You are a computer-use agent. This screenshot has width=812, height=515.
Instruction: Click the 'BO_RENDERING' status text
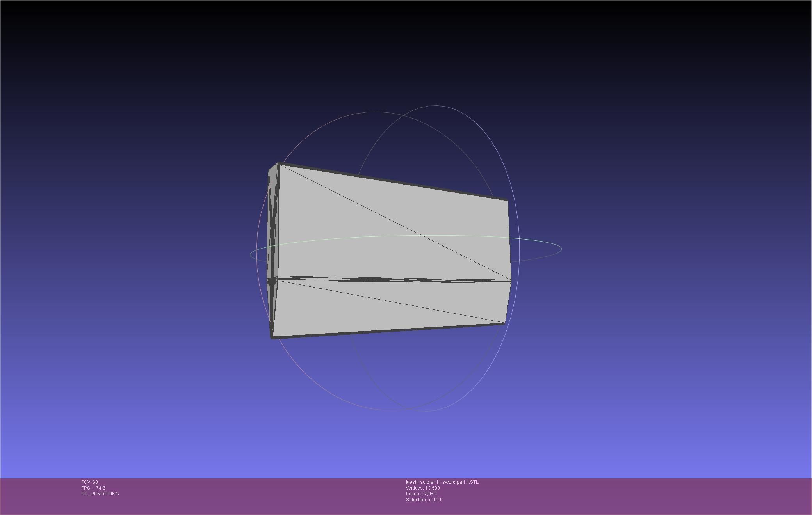tap(100, 494)
